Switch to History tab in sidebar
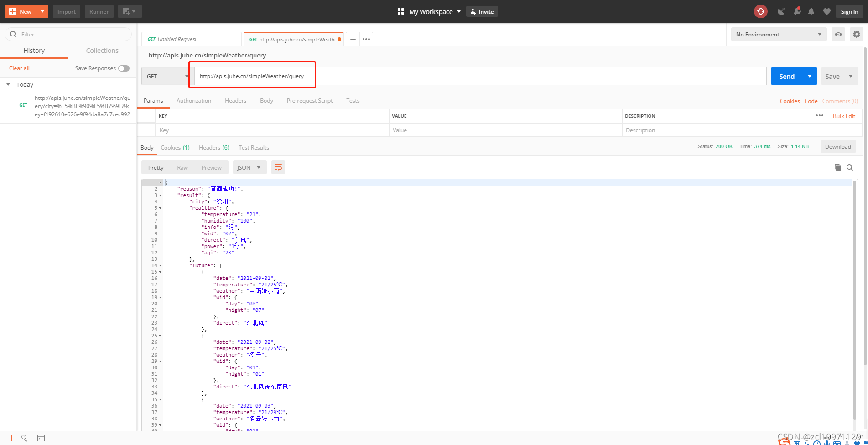Screen dimensions: 868x445 click(34, 51)
